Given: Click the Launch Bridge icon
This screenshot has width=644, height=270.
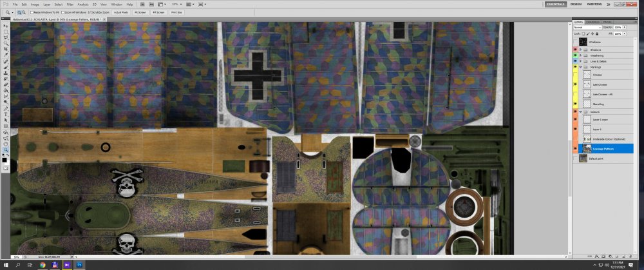Looking at the screenshot, I should [142, 4].
